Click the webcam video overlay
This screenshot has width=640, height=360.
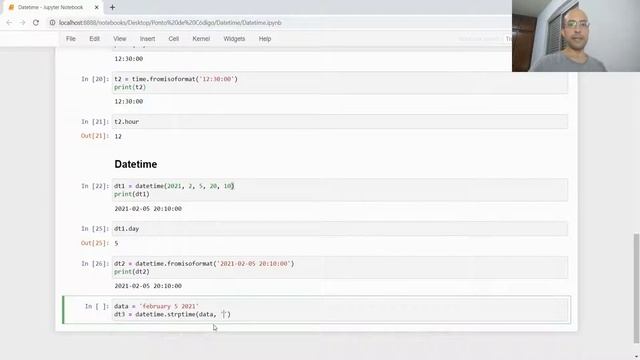pyautogui.click(x=576, y=36)
